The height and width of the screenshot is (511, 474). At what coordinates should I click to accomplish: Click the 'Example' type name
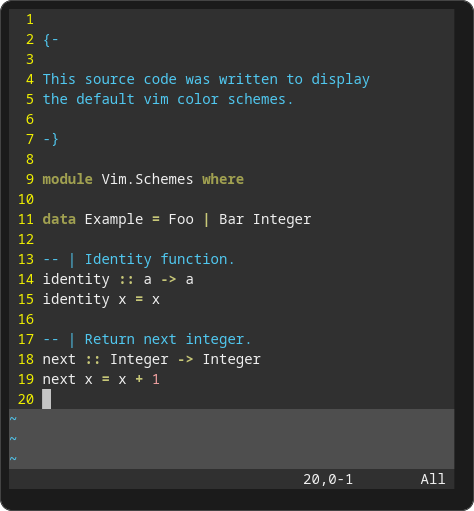114,219
